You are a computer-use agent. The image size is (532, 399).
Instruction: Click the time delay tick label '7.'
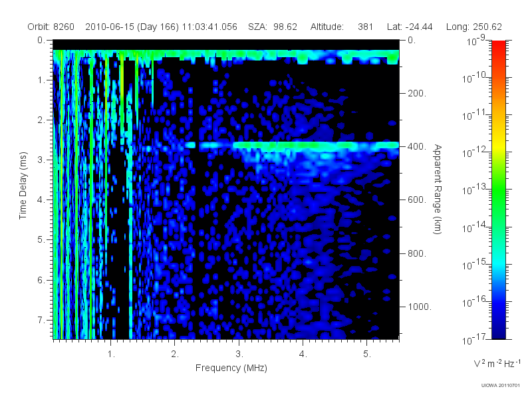coord(41,320)
